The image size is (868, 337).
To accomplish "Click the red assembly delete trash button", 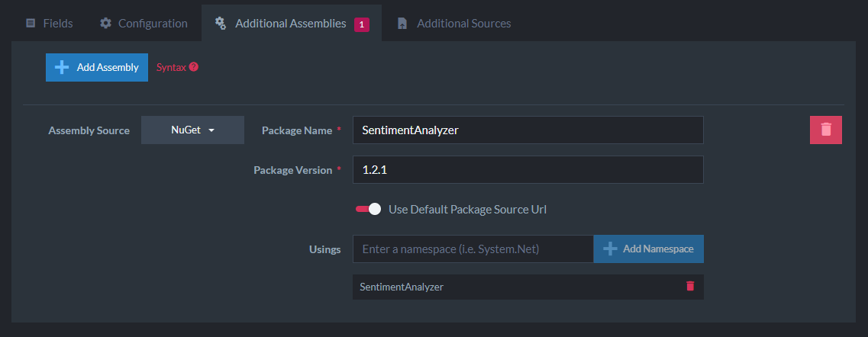I will (825, 130).
